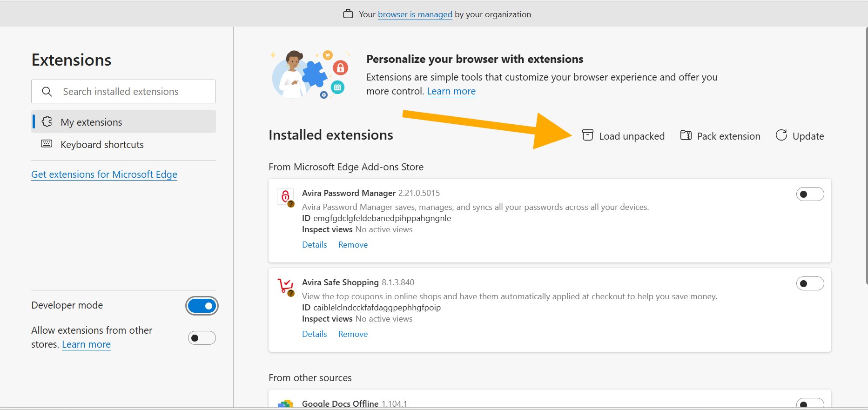
Task: Click Pack extension button
Action: (x=720, y=136)
